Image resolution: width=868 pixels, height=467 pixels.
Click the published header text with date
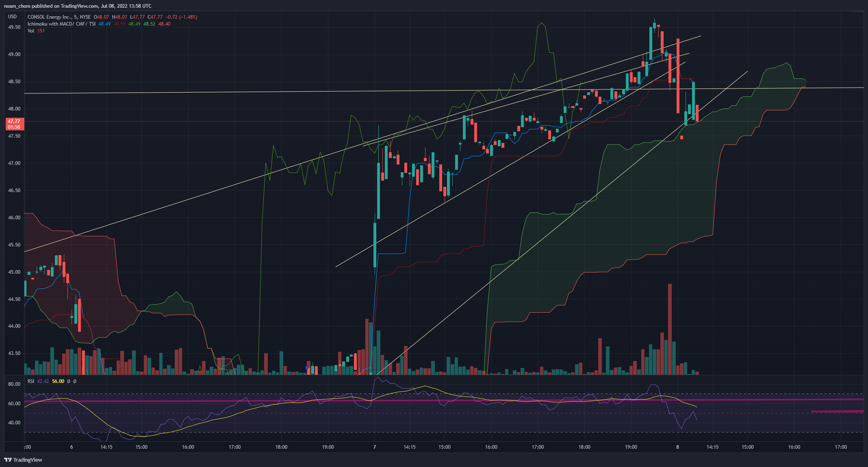point(78,6)
